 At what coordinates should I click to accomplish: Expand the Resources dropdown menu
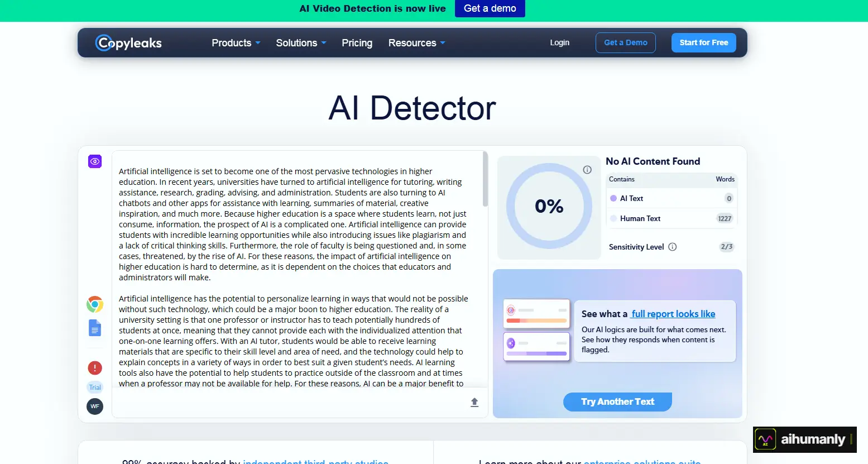[x=416, y=43]
